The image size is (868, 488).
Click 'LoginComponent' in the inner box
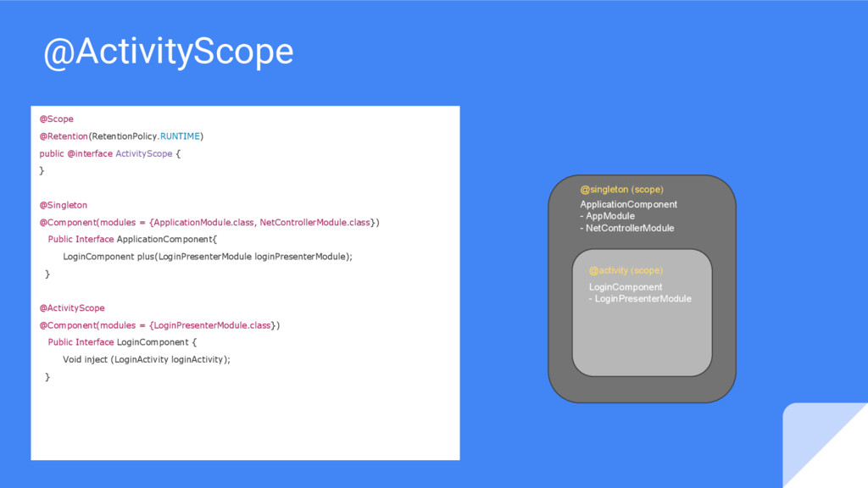pos(625,287)
